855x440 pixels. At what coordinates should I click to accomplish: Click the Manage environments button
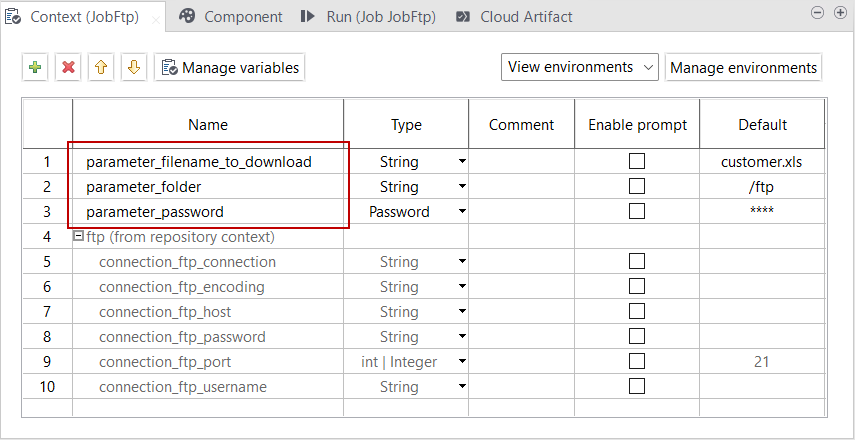tap(743, 68)
